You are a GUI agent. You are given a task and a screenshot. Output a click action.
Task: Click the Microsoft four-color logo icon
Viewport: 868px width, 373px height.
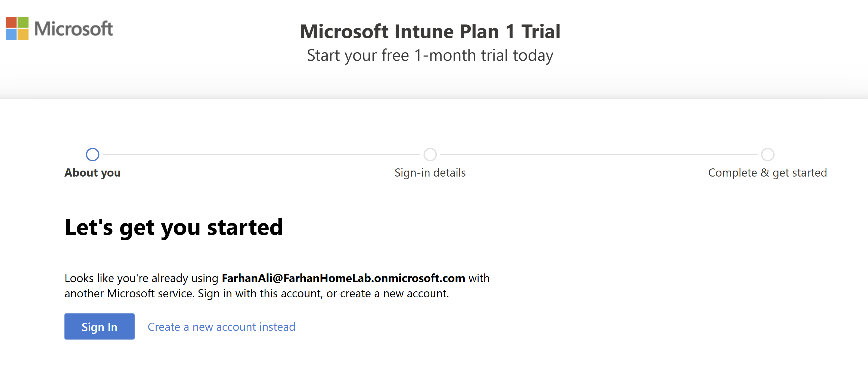pyautogui.click(x=17, y=28)
